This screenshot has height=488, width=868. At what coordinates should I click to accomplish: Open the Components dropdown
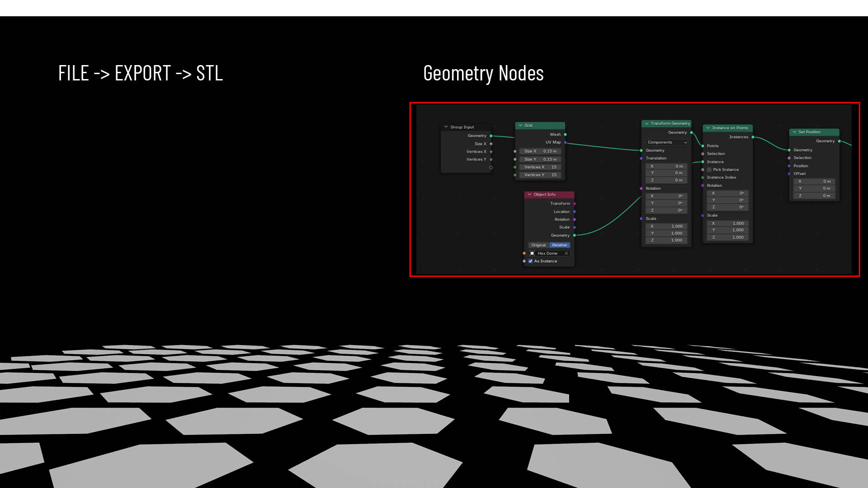(x=666, y=142)
